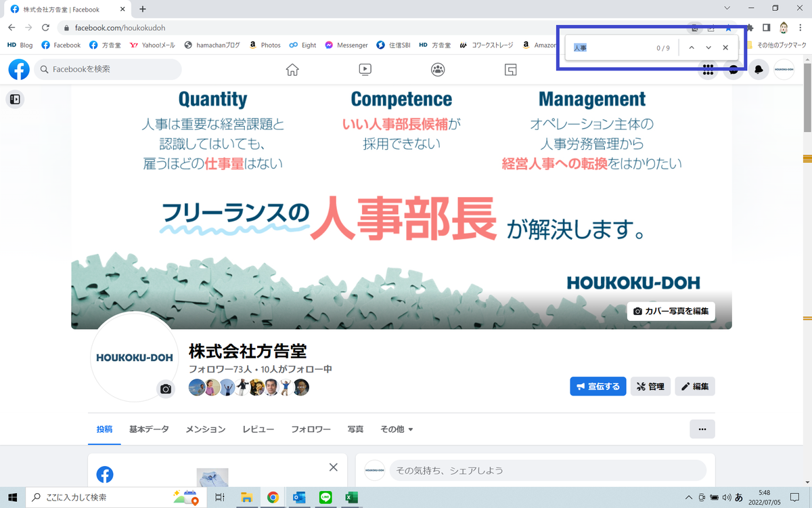Click the first follower avatar thumbnail
The image size is (812, 508).
click(197, 387)
